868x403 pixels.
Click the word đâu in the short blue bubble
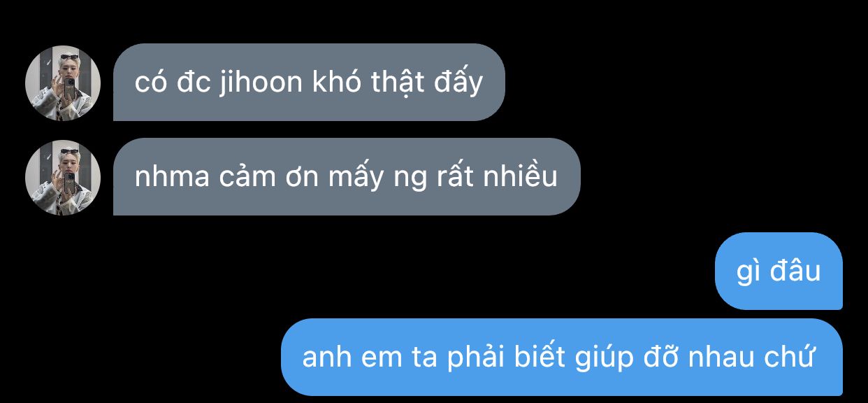tap(795, 271)
